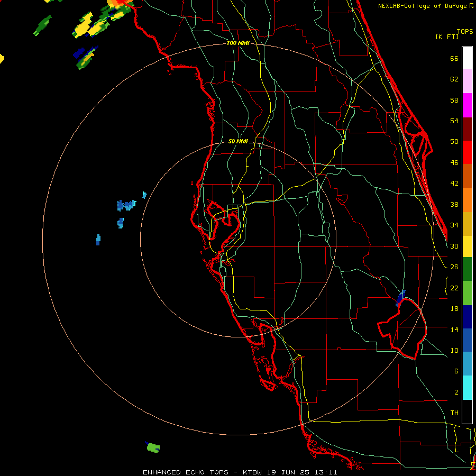The width and height of the screenshot is (476, 476).
Task: Select the ENHANCED ECHO TOPS title text
Action: click(x=186, y=472)
